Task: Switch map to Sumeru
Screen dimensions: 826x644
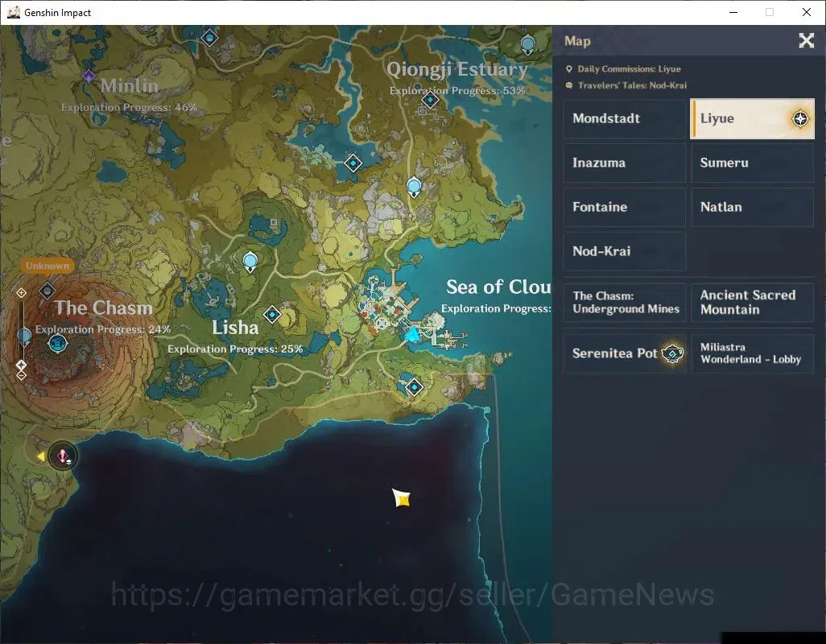Action: click(x=752, y=163)
